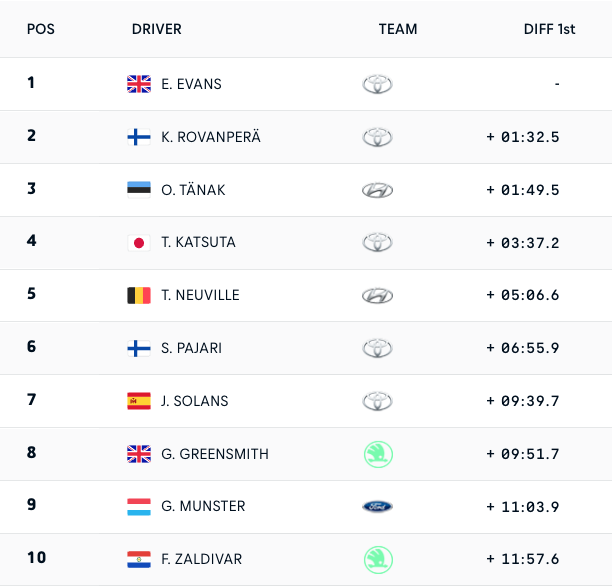Click the DIFF 1st column header
Screen dimensions: 612x587
549,29
